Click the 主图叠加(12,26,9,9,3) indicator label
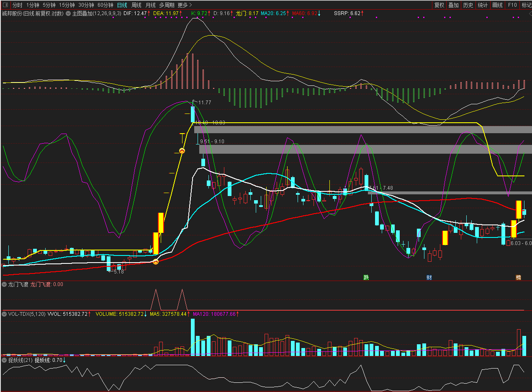 (x=97, y=13)
